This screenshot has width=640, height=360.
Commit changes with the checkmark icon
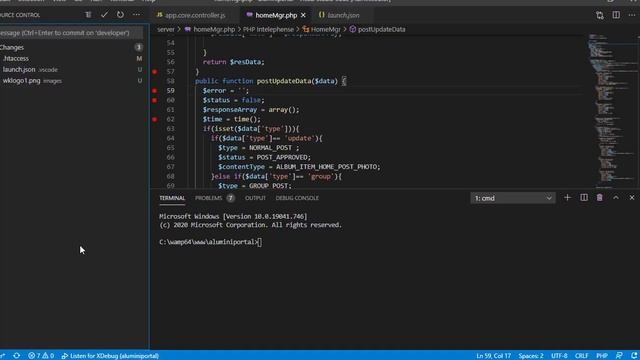tap(104, 15)
